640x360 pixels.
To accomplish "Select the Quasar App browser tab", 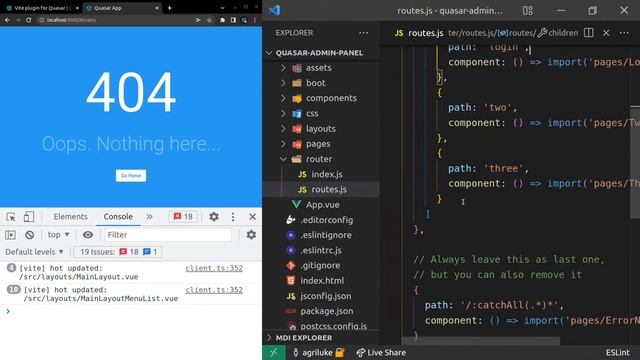I will tap(122, 8).
